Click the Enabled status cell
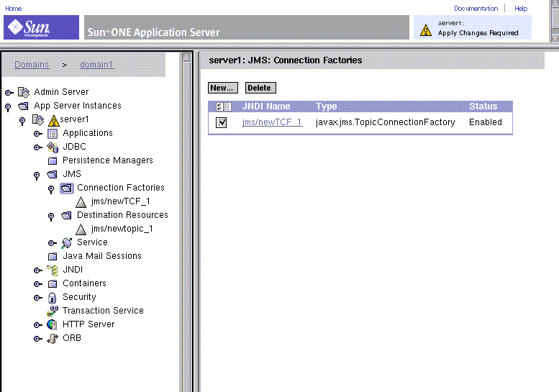 485,122
